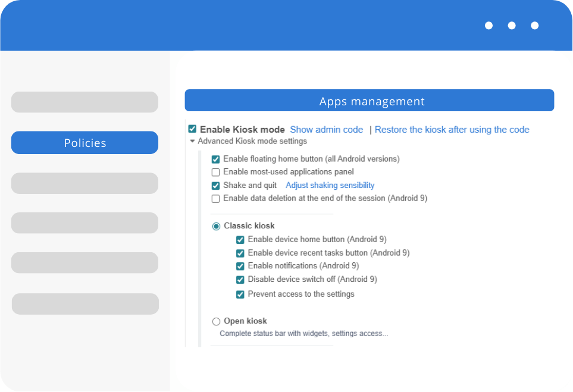Toggle Enable device recent tasks button

point(240,253)
